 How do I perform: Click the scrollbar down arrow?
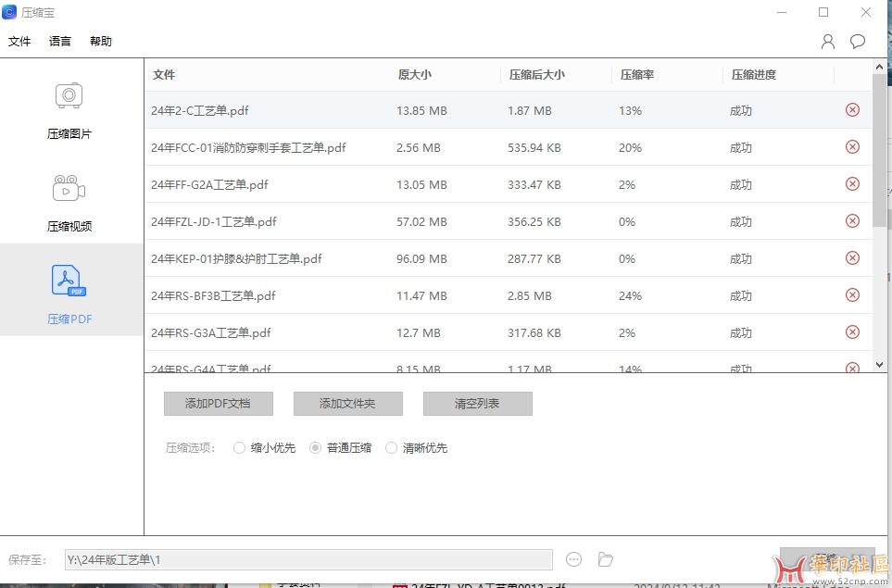(x=878, y=364)
